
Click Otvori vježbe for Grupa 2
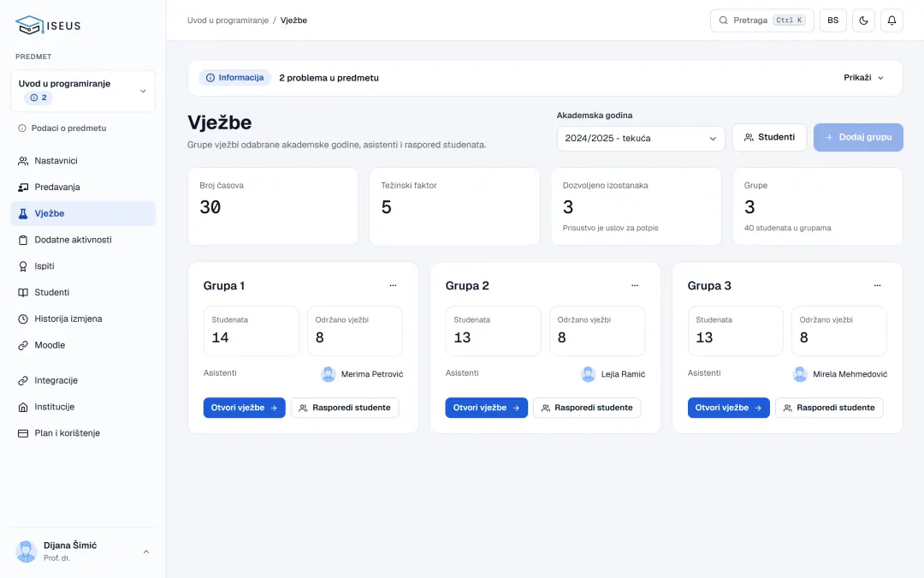pos(486,408)
